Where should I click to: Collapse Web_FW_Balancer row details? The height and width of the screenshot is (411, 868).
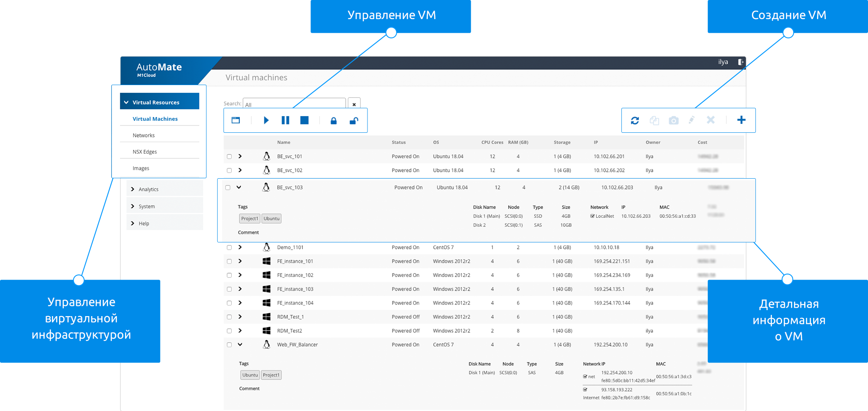[x=240, y=345]
